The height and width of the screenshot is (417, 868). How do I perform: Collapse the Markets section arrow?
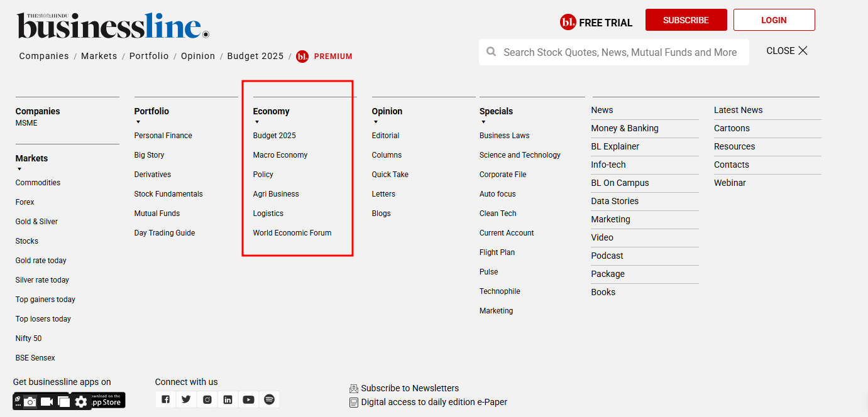pos(19,169)
